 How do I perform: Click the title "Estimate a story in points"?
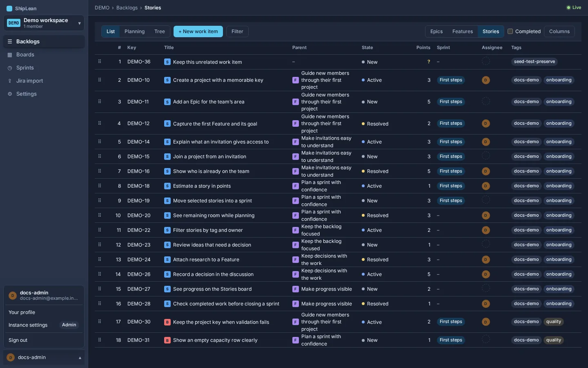click(202, 186)
